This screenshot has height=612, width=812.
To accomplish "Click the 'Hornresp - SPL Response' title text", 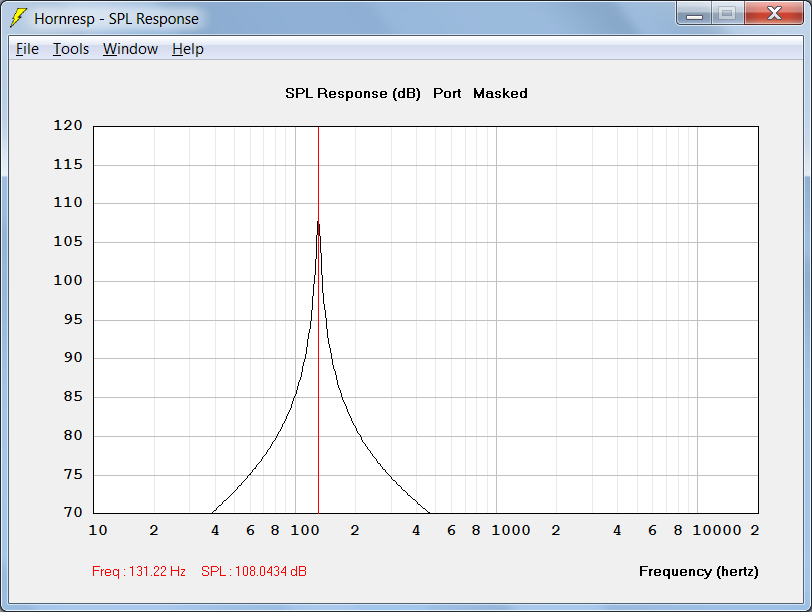I will pyautogui.click(x=117, y=19).
